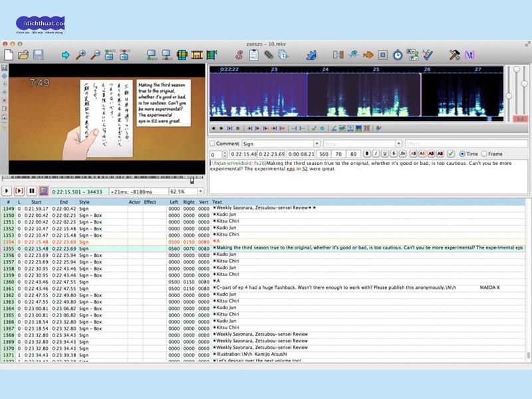Pause the video playback
532x399 pixels.
pos(31,192)
